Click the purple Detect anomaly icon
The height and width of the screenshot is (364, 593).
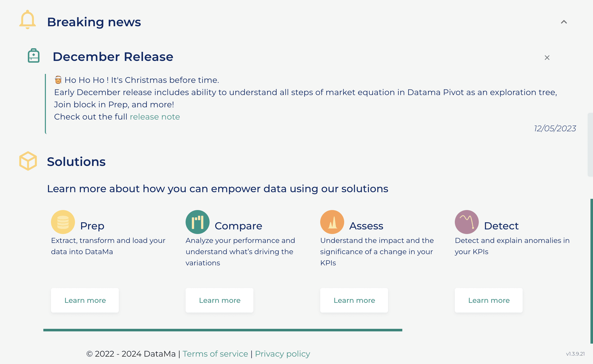point(467,222)
